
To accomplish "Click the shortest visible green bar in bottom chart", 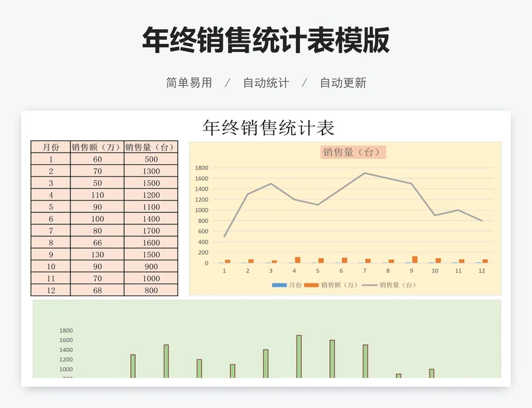I will (x=398, y=376).
